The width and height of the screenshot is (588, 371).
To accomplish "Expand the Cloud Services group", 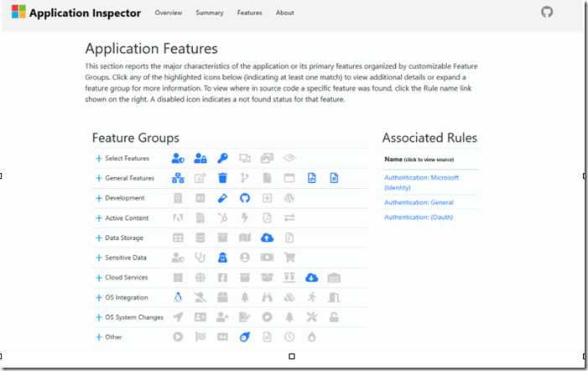I will [99, 278].
